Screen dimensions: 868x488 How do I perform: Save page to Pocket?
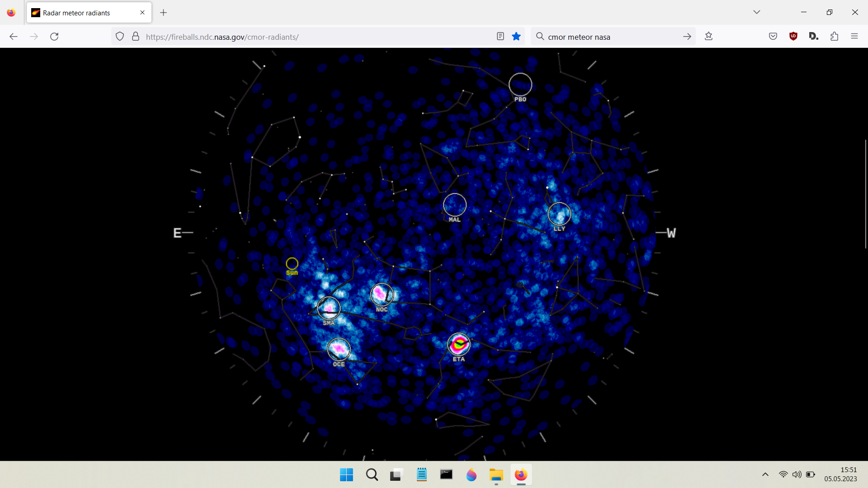pos(773,37)
